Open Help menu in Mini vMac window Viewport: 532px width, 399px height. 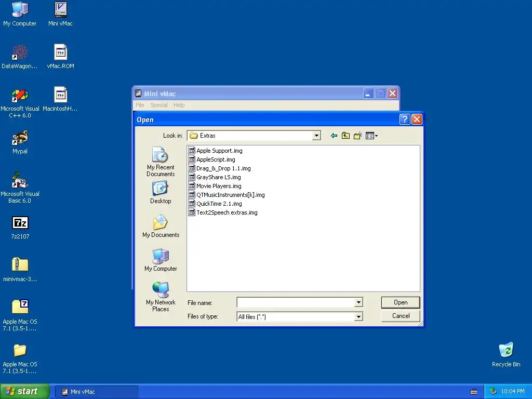click(x=179, y=105)
